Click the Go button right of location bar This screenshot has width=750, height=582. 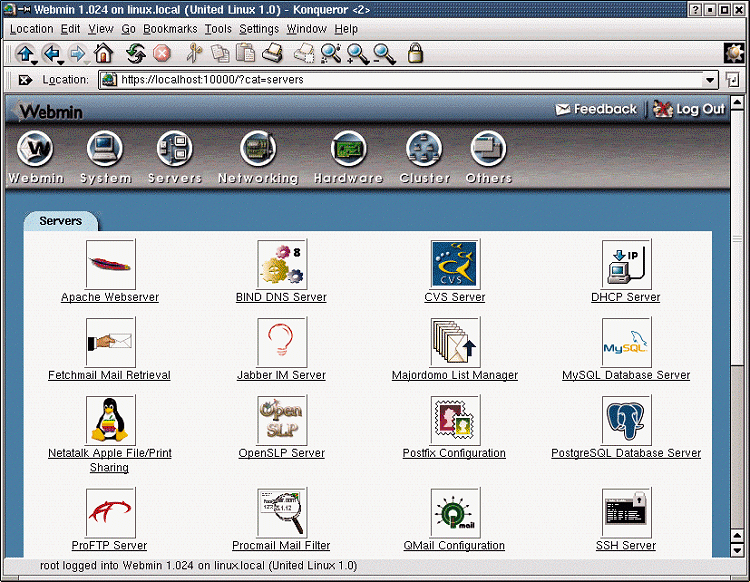(732, 80)
